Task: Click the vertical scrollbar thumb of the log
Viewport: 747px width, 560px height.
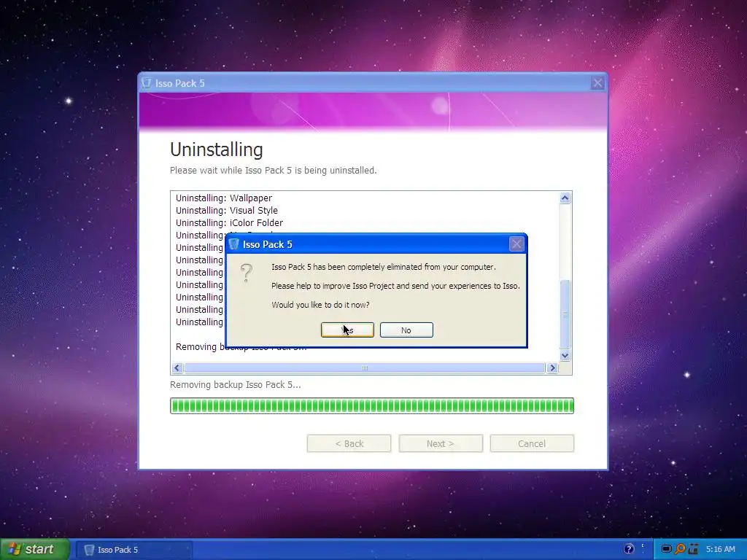Action: 565,314
